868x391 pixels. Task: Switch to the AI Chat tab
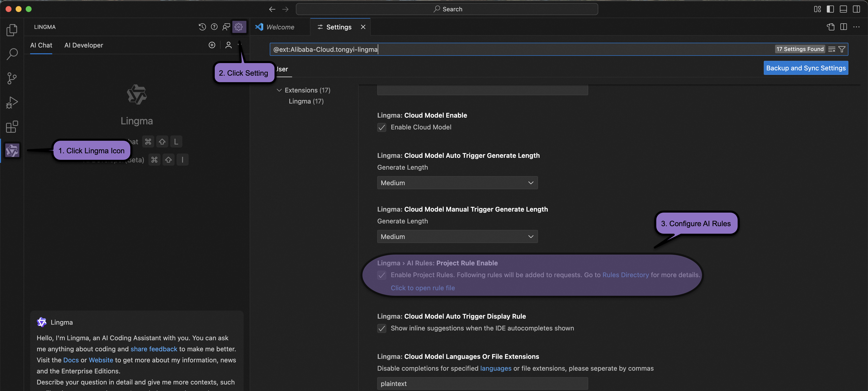click(41, 45)
